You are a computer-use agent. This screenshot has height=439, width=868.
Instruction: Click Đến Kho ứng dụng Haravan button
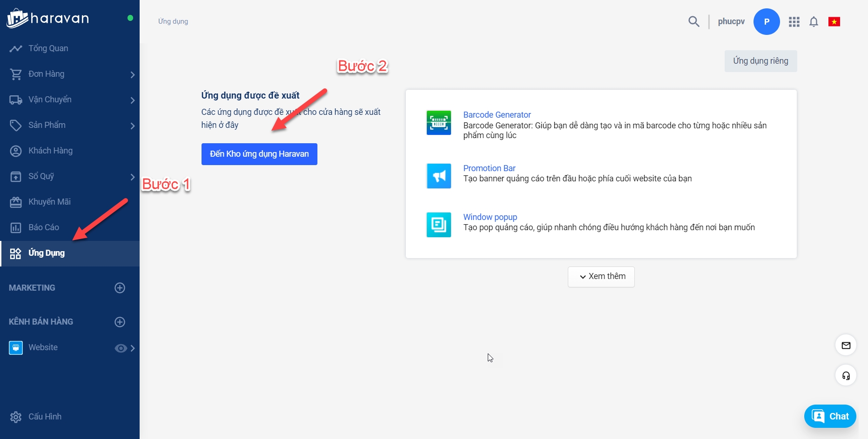click(x=259, y=154)
